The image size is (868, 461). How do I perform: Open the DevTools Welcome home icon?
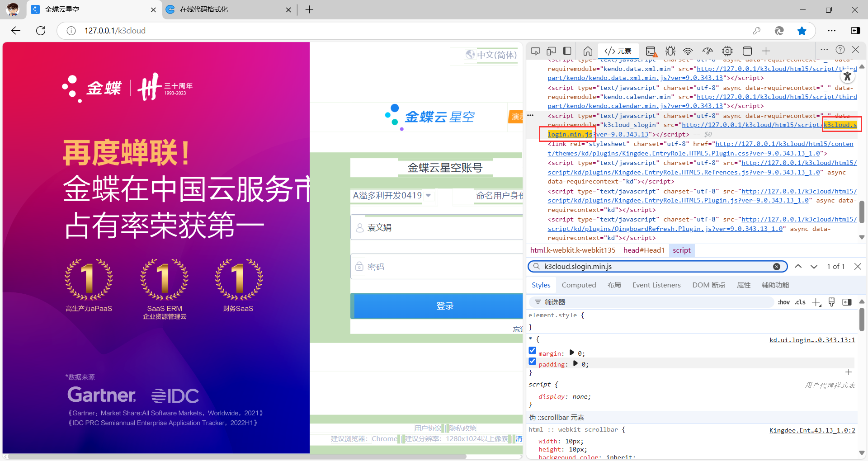point(588,51)
